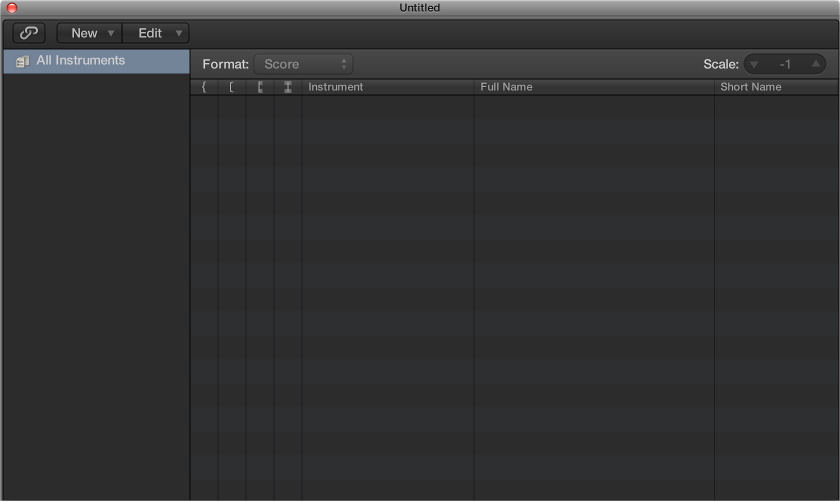
Task: Click the first empty row under Instrument
Action: (386, 104)
